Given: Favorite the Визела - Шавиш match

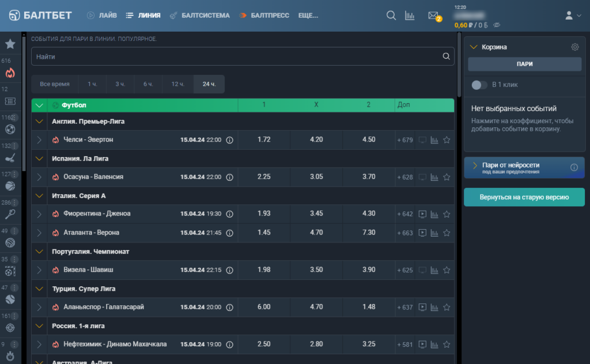Looking at the screenshot, I should click(x=447, y=270).
